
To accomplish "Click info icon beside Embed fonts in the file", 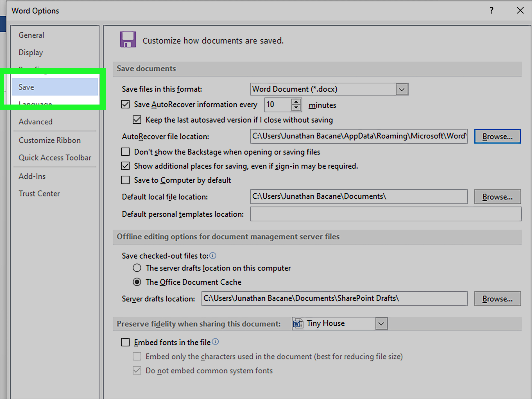I will click(215, 342).
